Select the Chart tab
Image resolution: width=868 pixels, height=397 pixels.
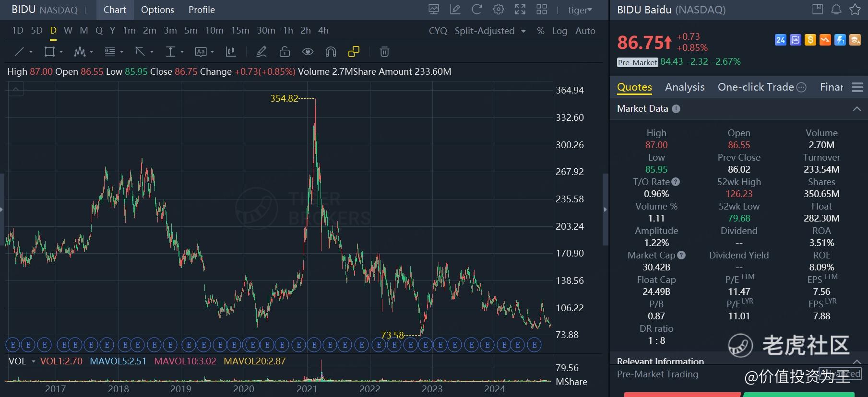point(115,10)
